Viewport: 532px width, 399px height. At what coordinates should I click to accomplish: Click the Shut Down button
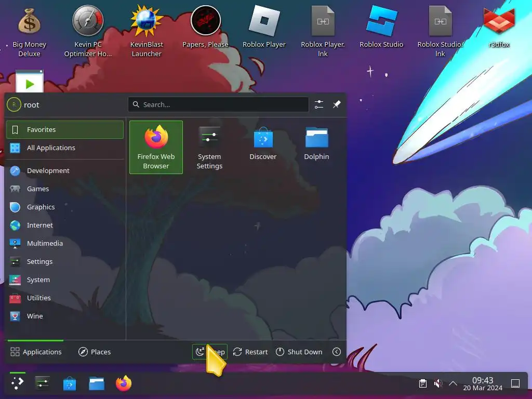(299, 352)
